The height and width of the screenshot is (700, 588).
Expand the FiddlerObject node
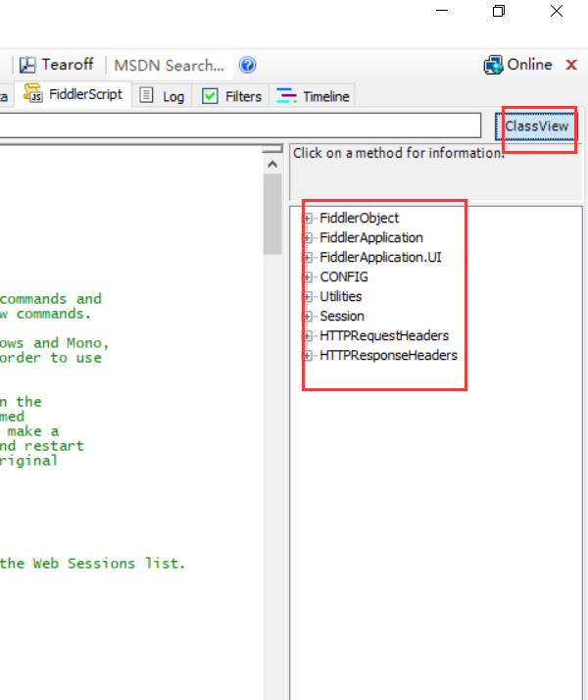(x=308, y=219)
